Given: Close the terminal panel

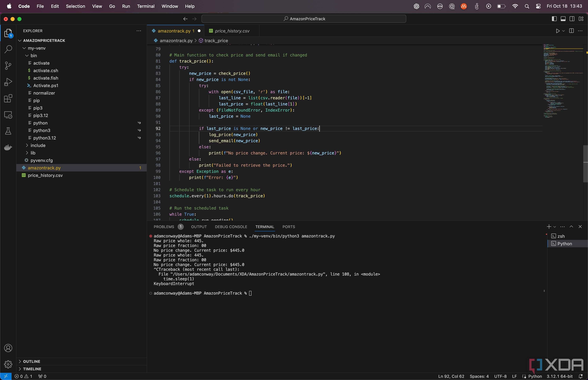Looking at the screenshot, I should tap(580, 227).
